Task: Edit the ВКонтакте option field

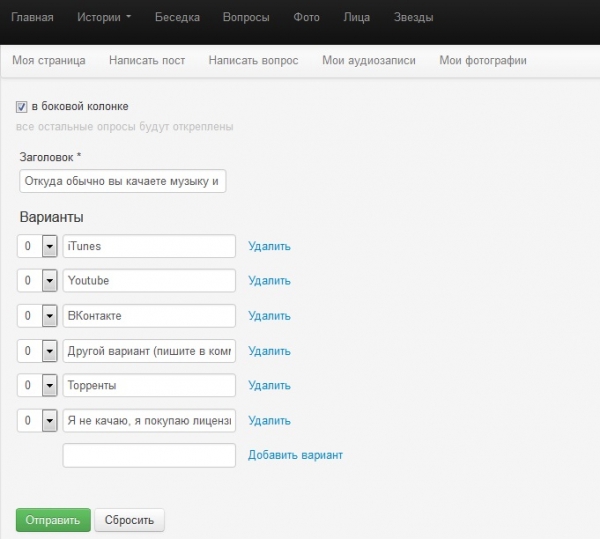Action: click(149, 316)
